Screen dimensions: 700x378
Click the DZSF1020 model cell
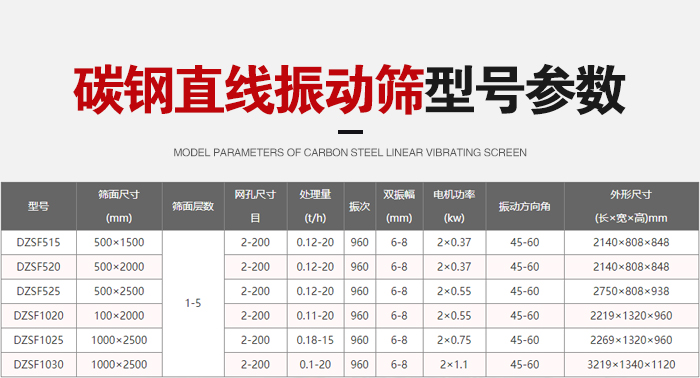point(38,316)
